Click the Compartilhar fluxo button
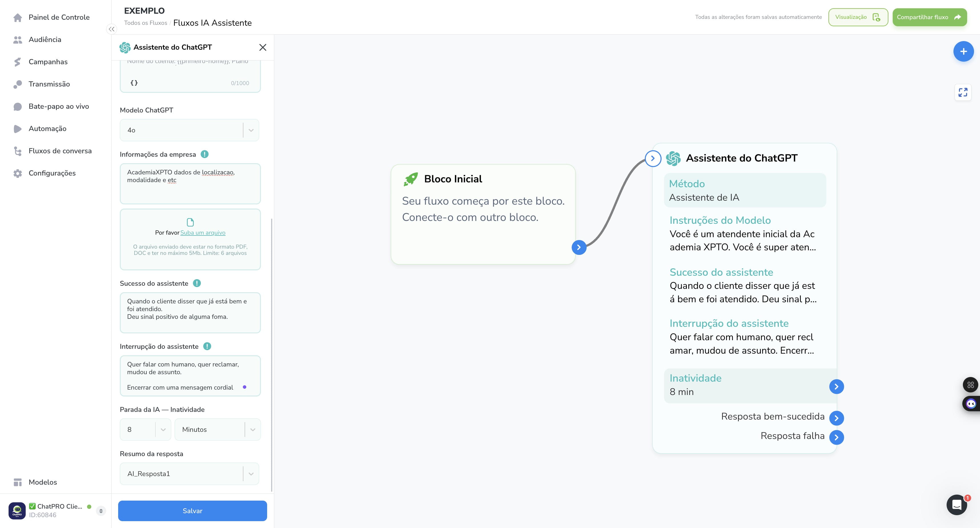The image size is (980, 528). pos(929,17)
